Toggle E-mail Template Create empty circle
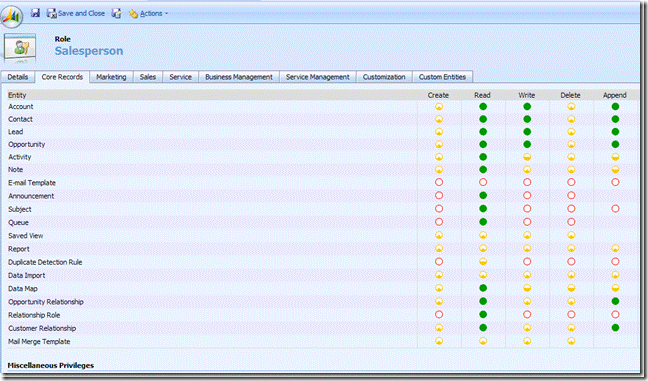The image size is (648, 381). pos(439,182)
